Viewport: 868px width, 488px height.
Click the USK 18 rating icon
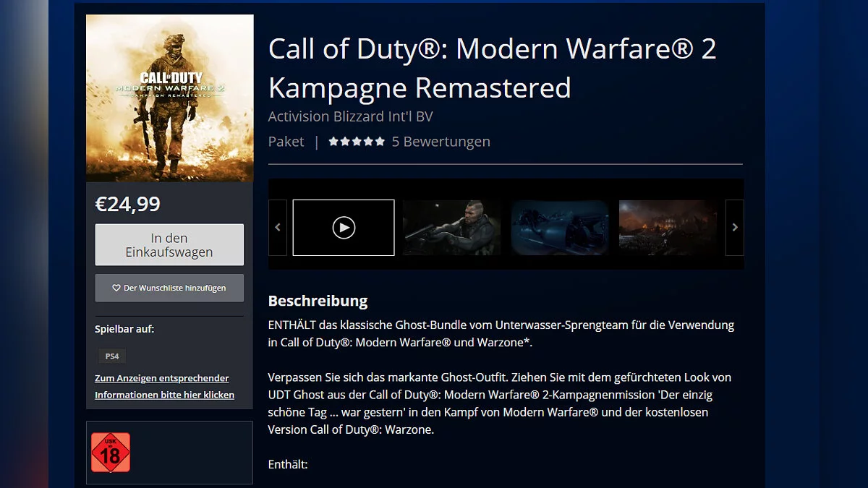click(x=111, y=453)
